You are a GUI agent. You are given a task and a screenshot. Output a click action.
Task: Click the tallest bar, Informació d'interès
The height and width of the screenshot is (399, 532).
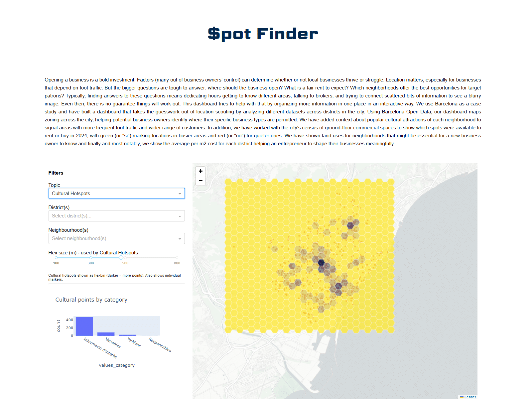(x=84, y=327)
